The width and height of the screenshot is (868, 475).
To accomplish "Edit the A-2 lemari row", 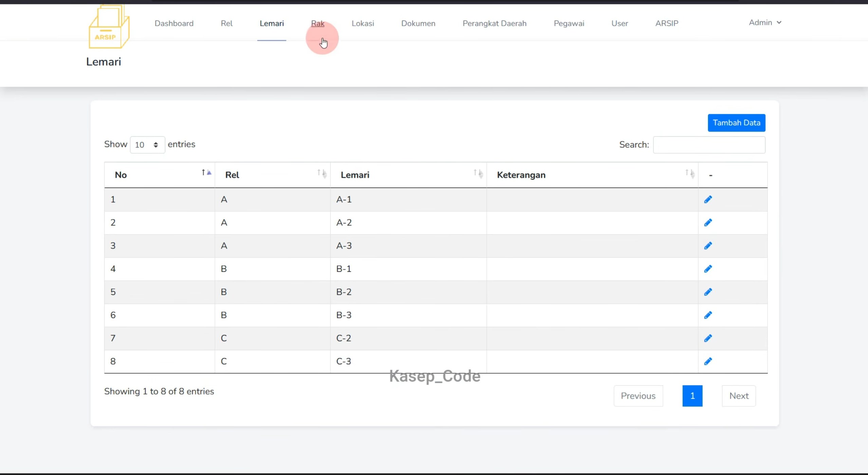I will 708,223.
